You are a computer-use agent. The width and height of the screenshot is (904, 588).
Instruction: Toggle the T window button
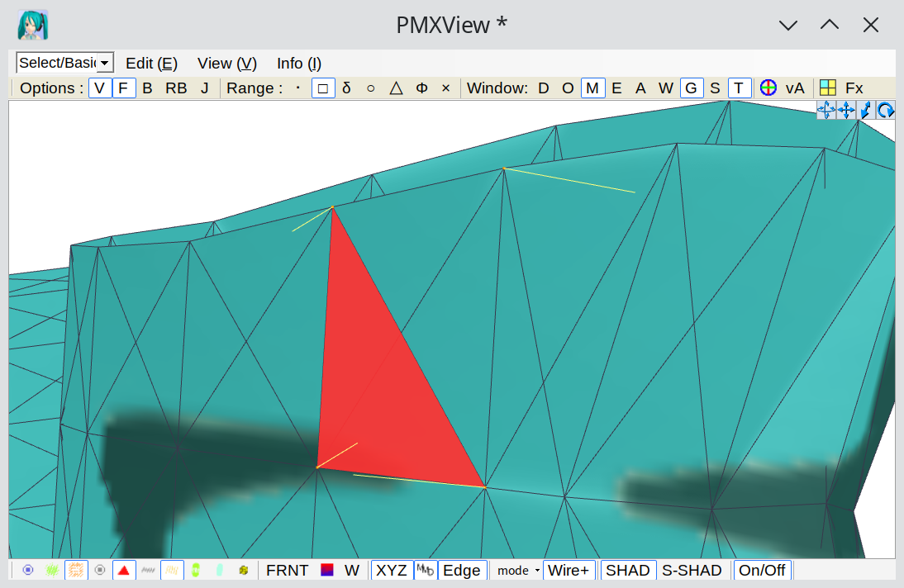739,88
